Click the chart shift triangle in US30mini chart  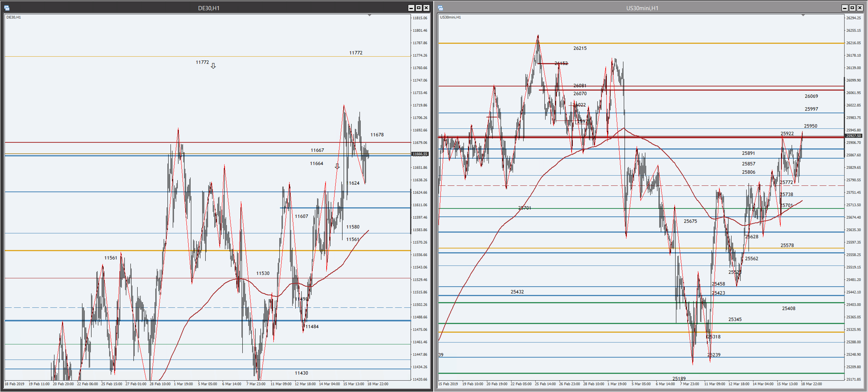point(803,15)
